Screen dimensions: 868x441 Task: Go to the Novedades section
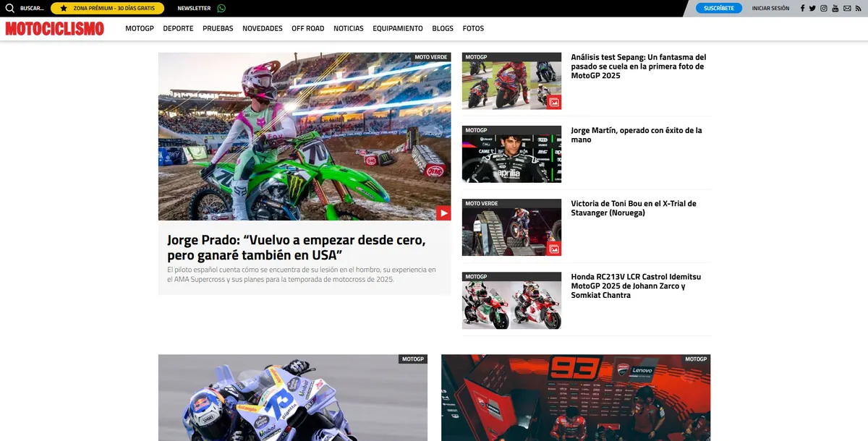pyautogui.click(x=263, y=28)
